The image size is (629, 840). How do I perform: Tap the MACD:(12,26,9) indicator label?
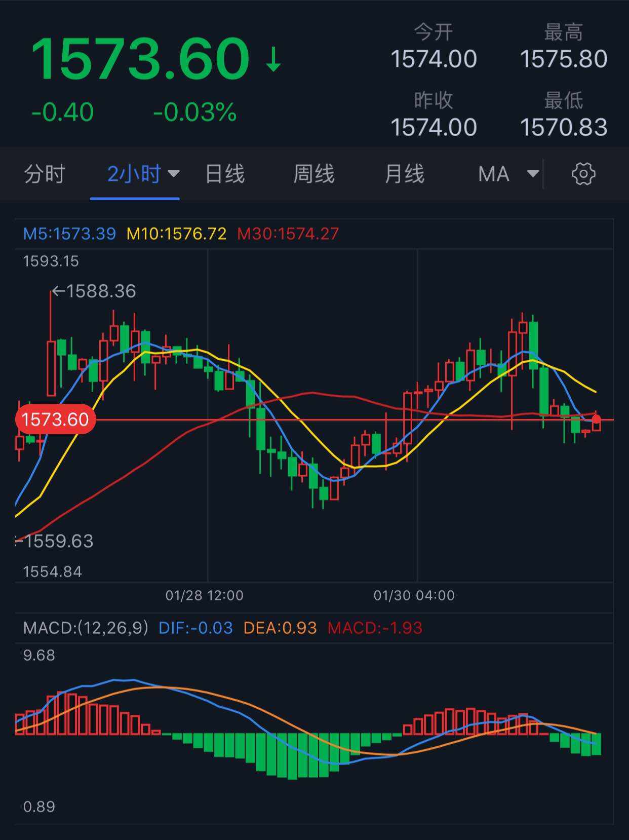[86, 628]
